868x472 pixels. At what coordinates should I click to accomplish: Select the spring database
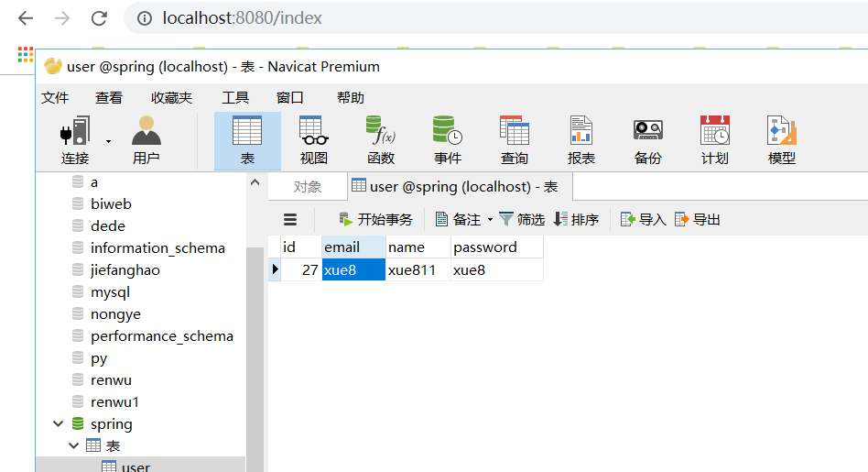111,424
